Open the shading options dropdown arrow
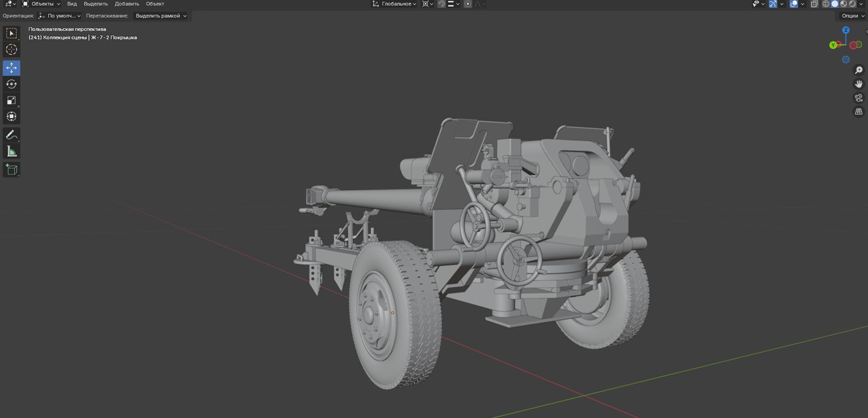 tap(861, 4)
